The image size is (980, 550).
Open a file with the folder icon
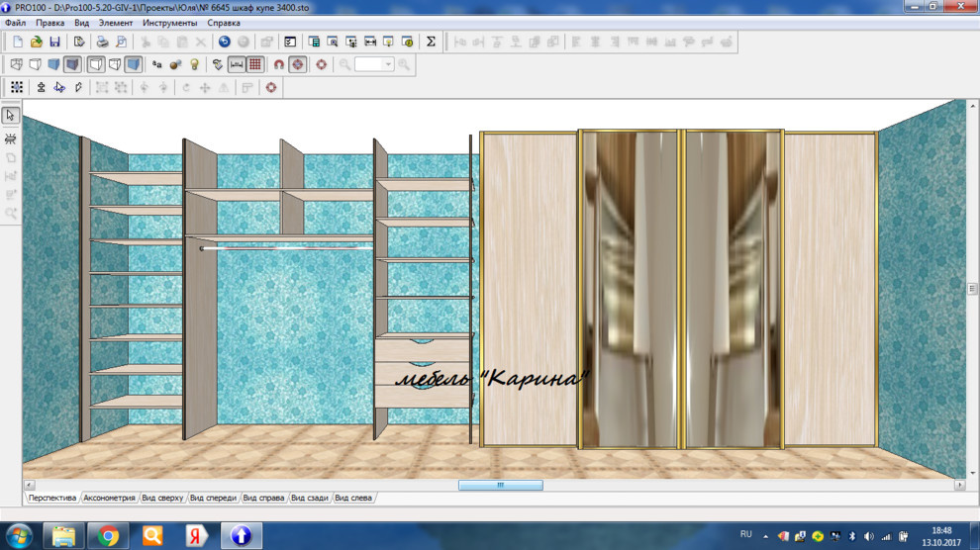(36, 42)
